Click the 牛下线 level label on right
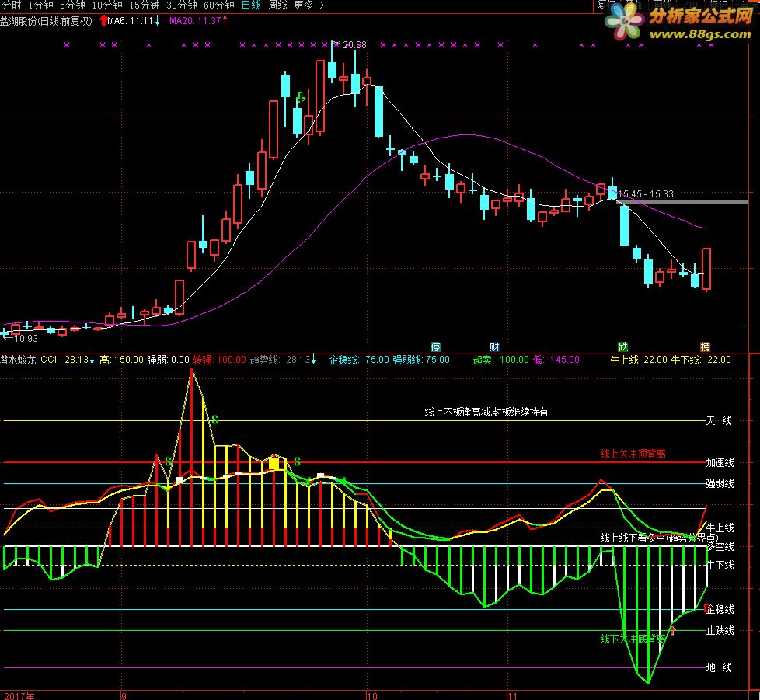The width and height of the screenshot is (760, 700). [x=720, y=566]
